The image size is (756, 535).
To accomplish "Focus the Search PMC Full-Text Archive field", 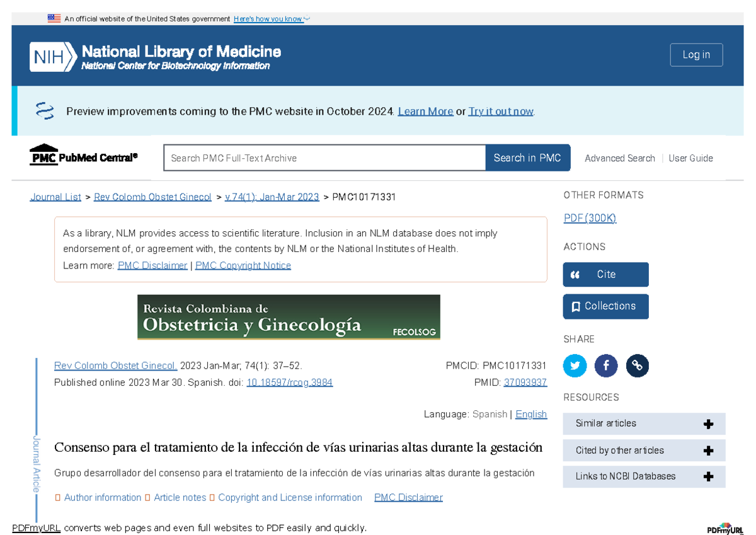I will 324,158.
